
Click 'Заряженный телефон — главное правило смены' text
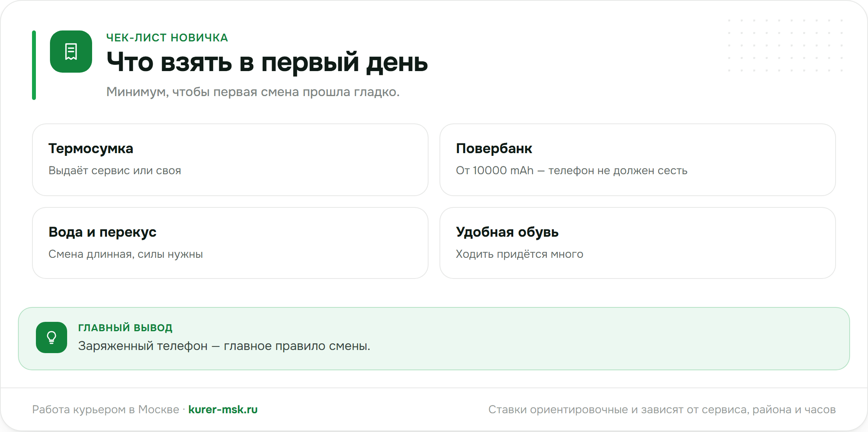point(224,346)
